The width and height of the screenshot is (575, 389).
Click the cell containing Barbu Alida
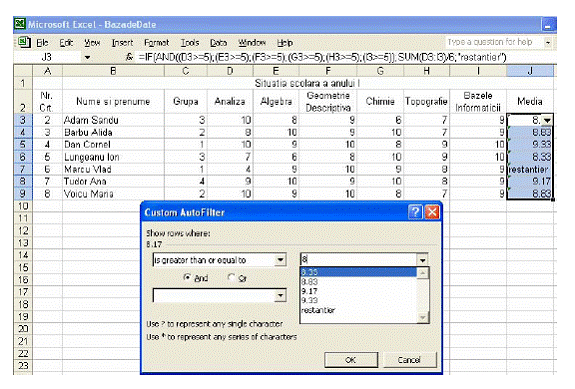pos(113,132)
